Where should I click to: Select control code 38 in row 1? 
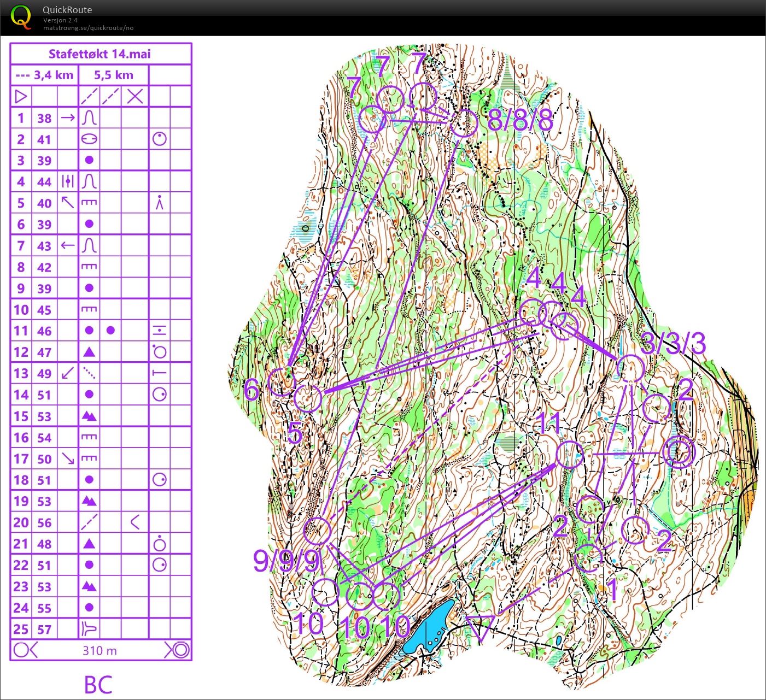pos(44,118)
